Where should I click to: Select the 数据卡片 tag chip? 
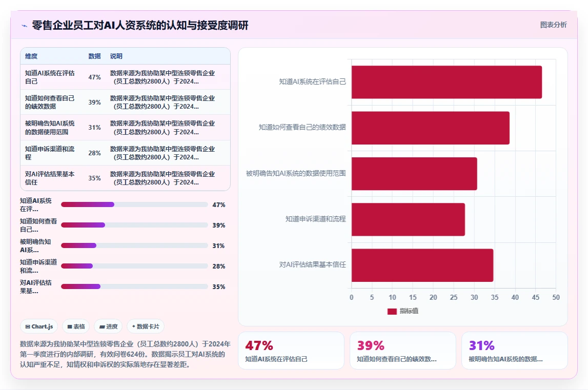pyautogui.click(x=146, y=326)
